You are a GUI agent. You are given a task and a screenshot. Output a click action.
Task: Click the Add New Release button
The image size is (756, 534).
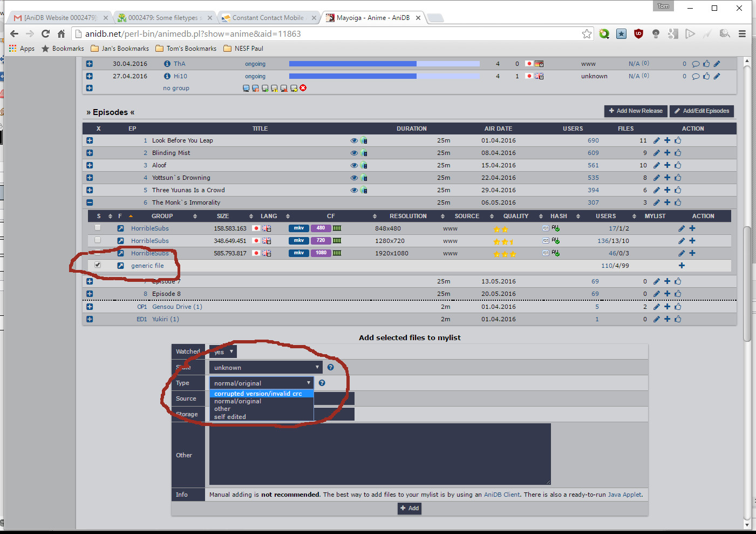click(636, 111)
